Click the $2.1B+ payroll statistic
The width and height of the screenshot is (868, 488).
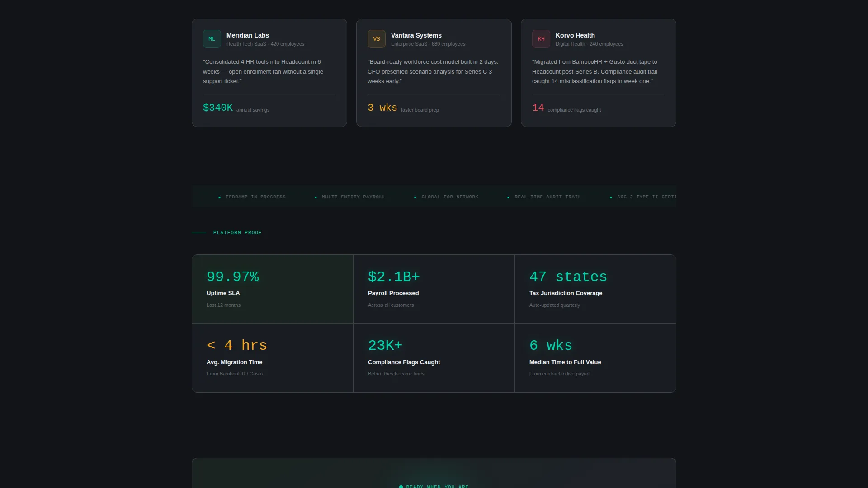[394, 277]
